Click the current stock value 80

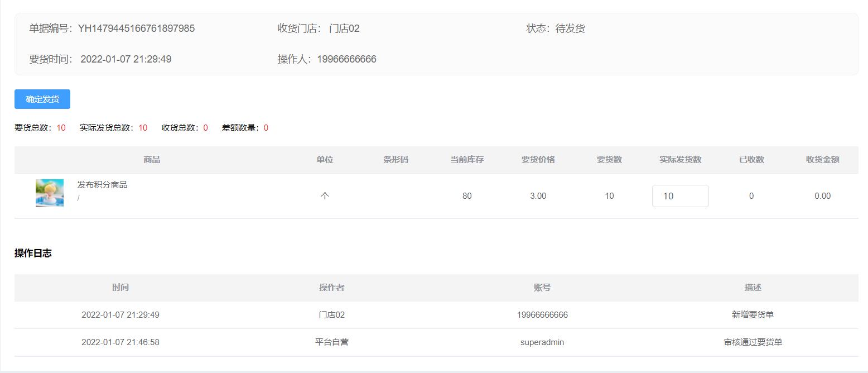click(467, 196)
